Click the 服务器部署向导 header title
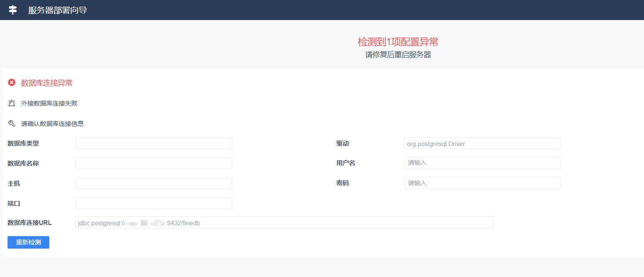The image size is (644, 277). 58,10
